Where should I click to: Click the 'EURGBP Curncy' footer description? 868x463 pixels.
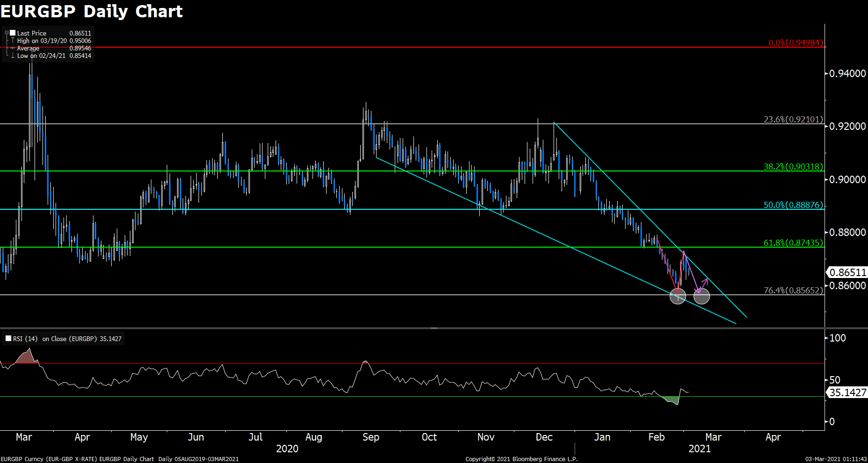(120, 459)
